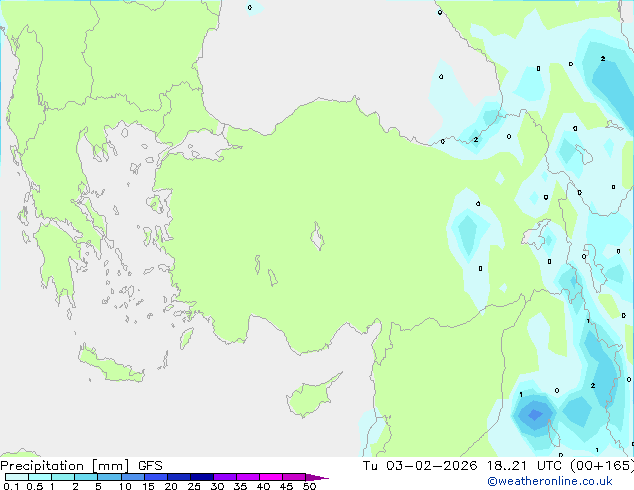Click the 15 to 20 mm legend swatch
Viewport: 634px width, 490px height.
[x=155, y=477]
